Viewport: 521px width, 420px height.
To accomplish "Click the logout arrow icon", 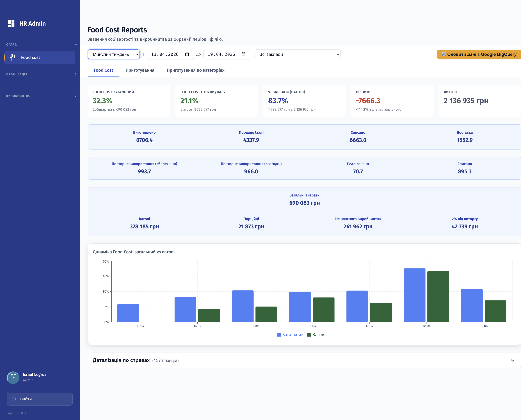I will tap(14, 399).
